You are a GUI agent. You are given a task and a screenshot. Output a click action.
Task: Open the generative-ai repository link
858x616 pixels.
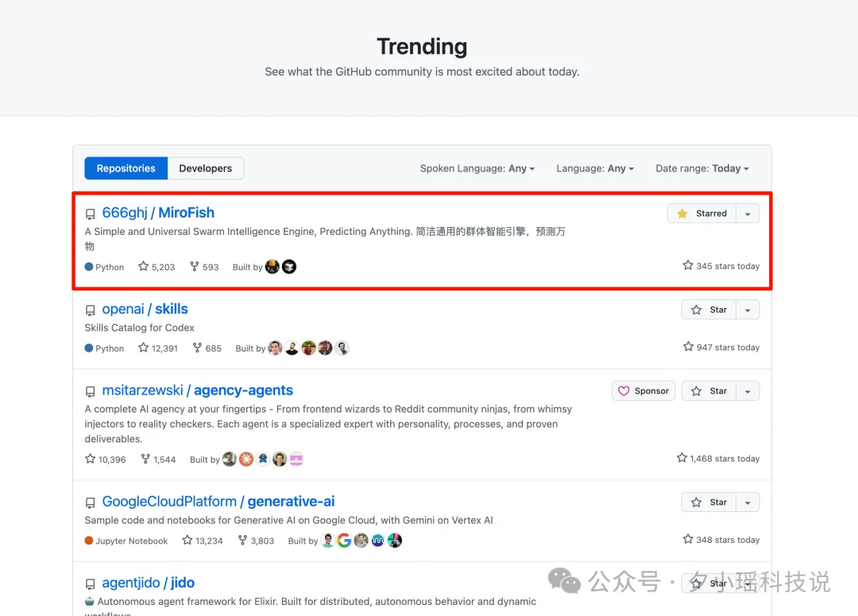[291, 502]
